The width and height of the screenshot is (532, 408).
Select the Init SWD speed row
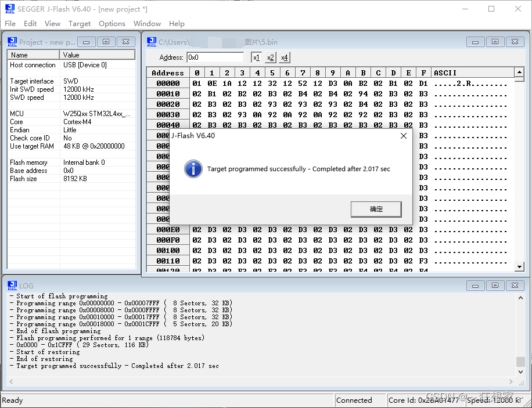tap(71, 89)
